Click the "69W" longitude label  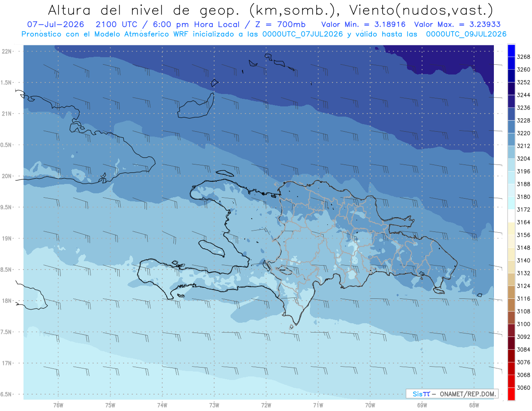coord(422,405)
